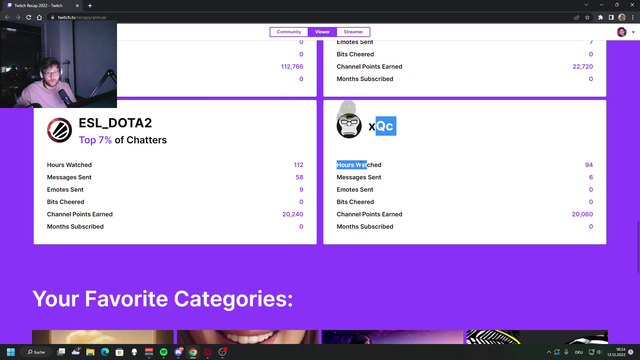The image size is (640, 360).
Task: Click the tray microphone icon
Action: 566,352
